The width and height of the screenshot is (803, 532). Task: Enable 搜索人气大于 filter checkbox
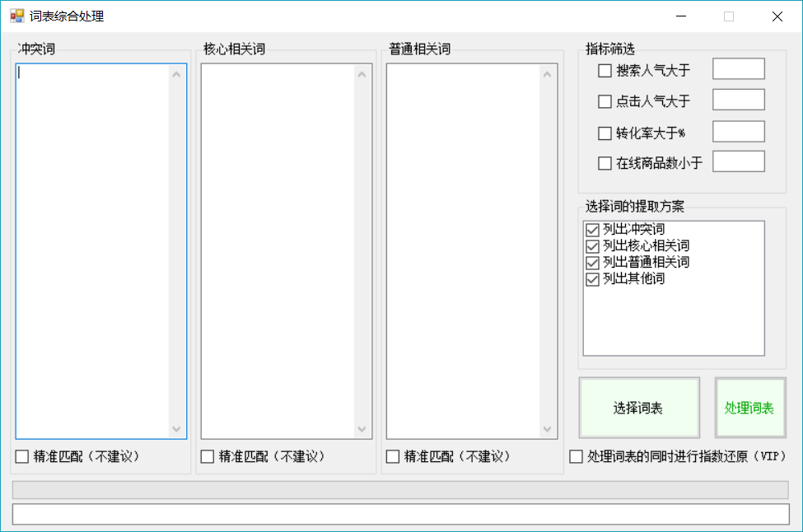pyautogui.click(x=605, y=71)
